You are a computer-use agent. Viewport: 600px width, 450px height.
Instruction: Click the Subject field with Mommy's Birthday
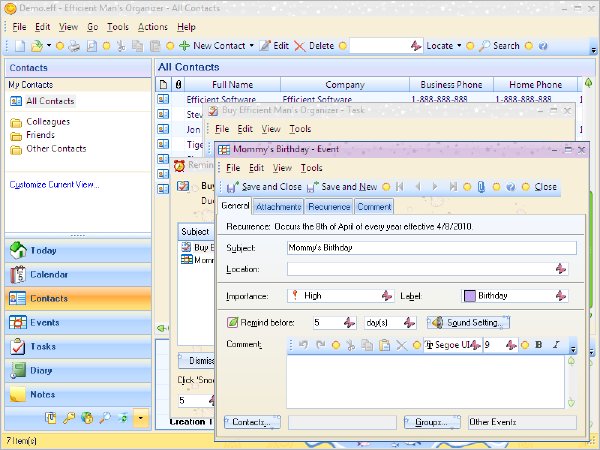click(x=432, y=248)
